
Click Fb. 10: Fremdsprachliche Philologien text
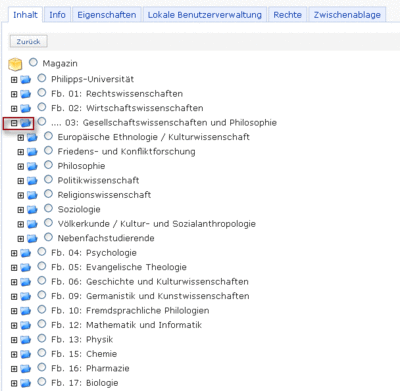(x=130, y=311)
